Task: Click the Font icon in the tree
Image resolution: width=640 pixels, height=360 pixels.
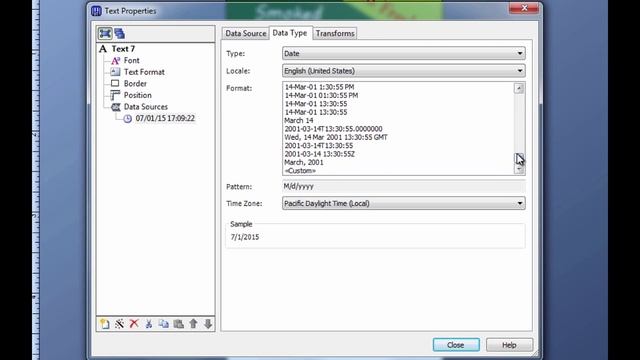Action: [116, 60]
